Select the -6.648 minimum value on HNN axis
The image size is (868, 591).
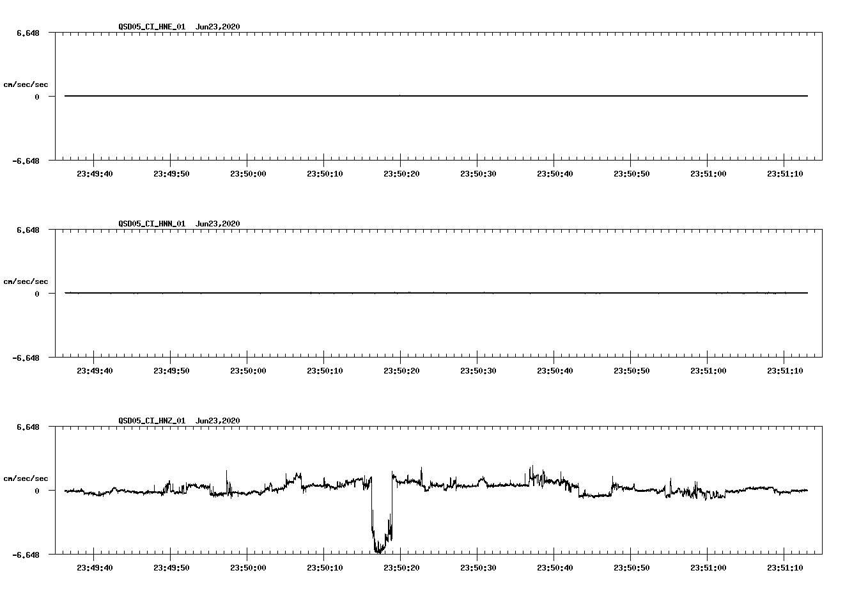click(26, 358)
